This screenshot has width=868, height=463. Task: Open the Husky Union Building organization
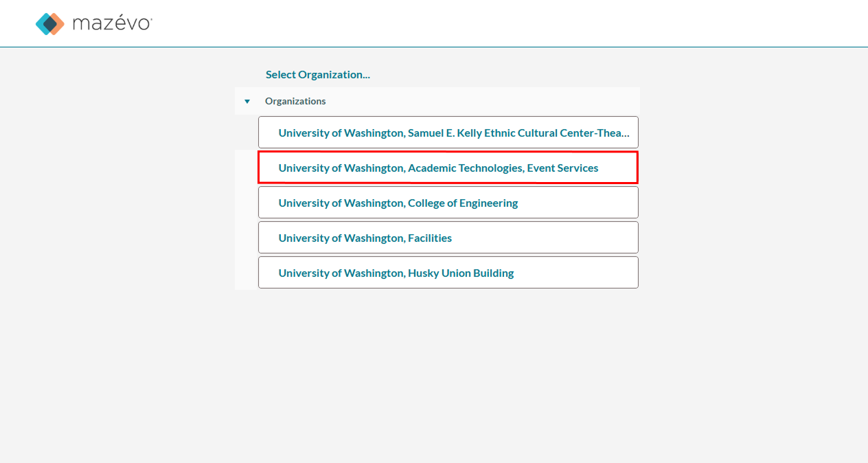click(x=448, y=273)
